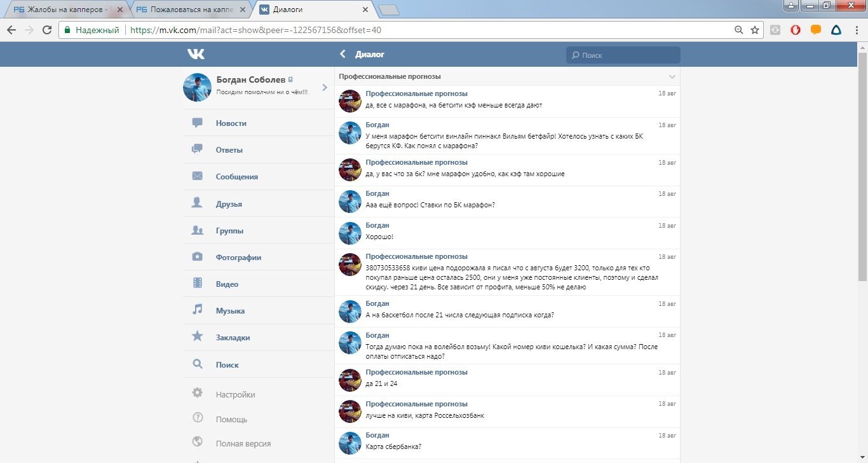The height and width of the screenshot is (463, 868).
Task: Expand Богдан Соболев profile chevron
Action: click(325, 87)
